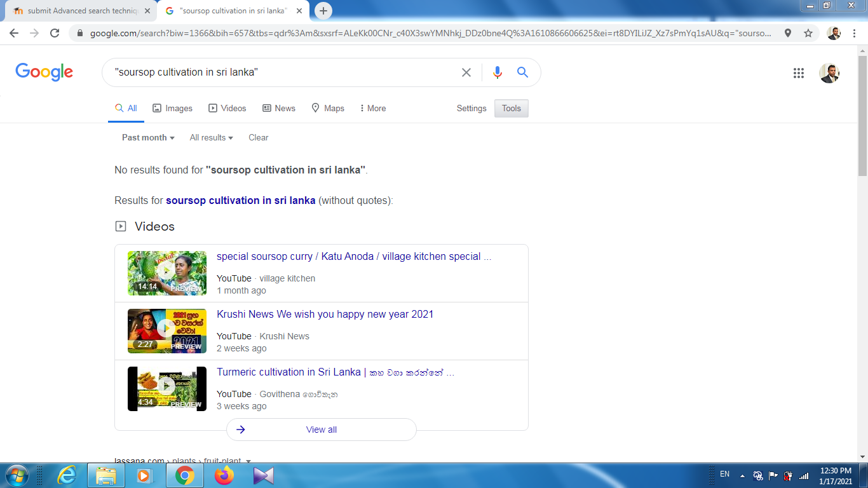Viewport: 868px width, 488px height.
Task: Click the Google logo
Action: coord(44,72)
